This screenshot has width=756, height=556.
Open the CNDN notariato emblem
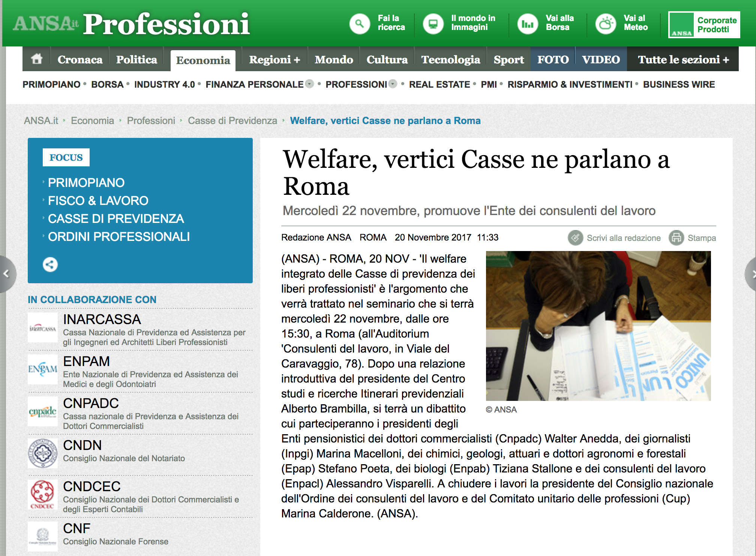43,453
